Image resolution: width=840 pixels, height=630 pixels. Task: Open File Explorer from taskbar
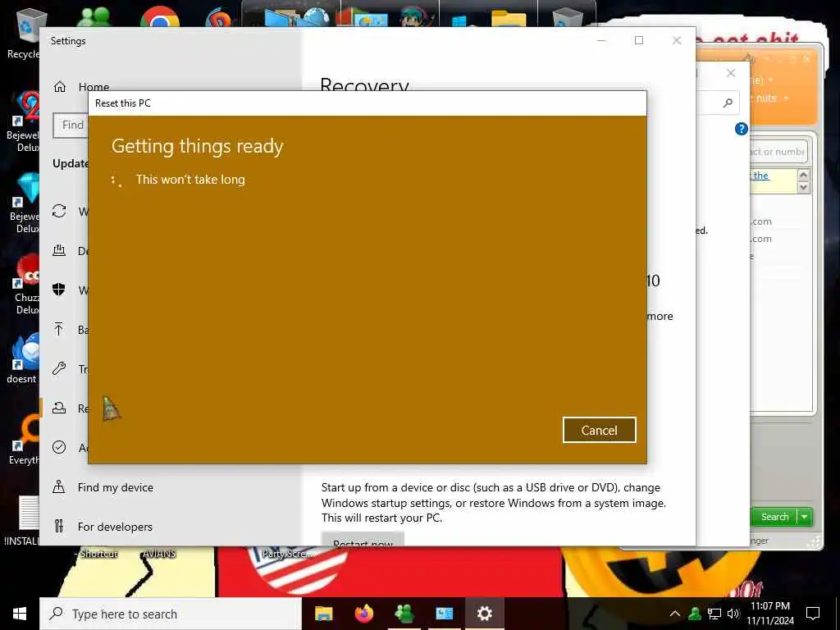point(323,614)
